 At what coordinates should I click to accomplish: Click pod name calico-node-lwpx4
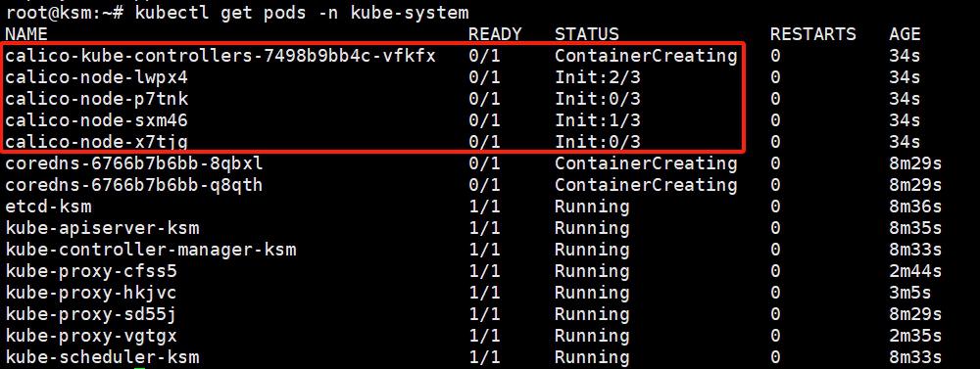tap(96, 78)
